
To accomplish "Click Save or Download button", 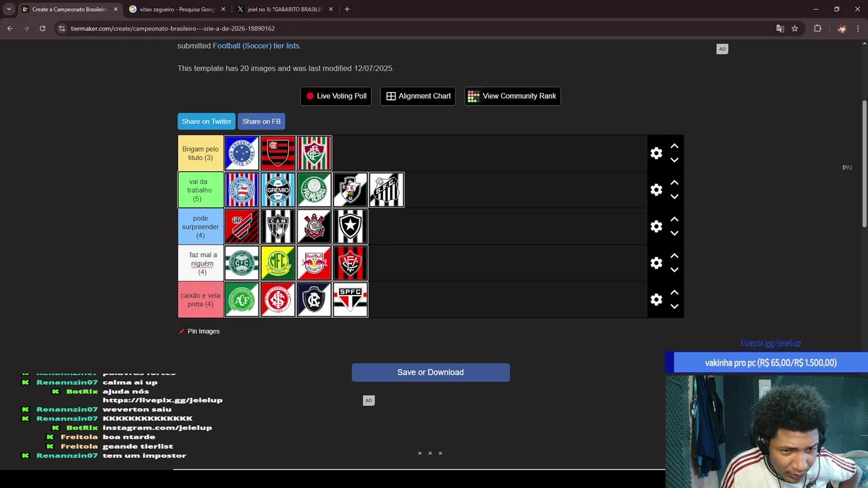I will click(x=431, y=372).
